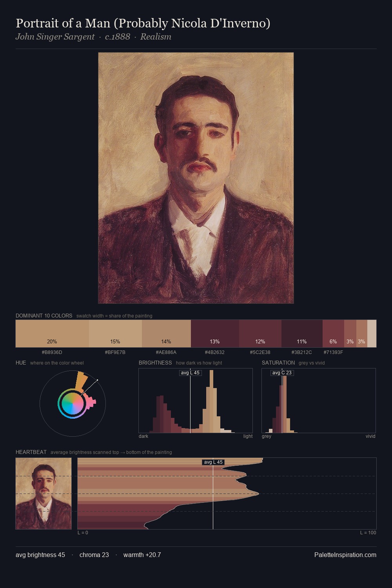
Task: Click the 'how dark vs how light' caption
Action: [x=199, y=363]
